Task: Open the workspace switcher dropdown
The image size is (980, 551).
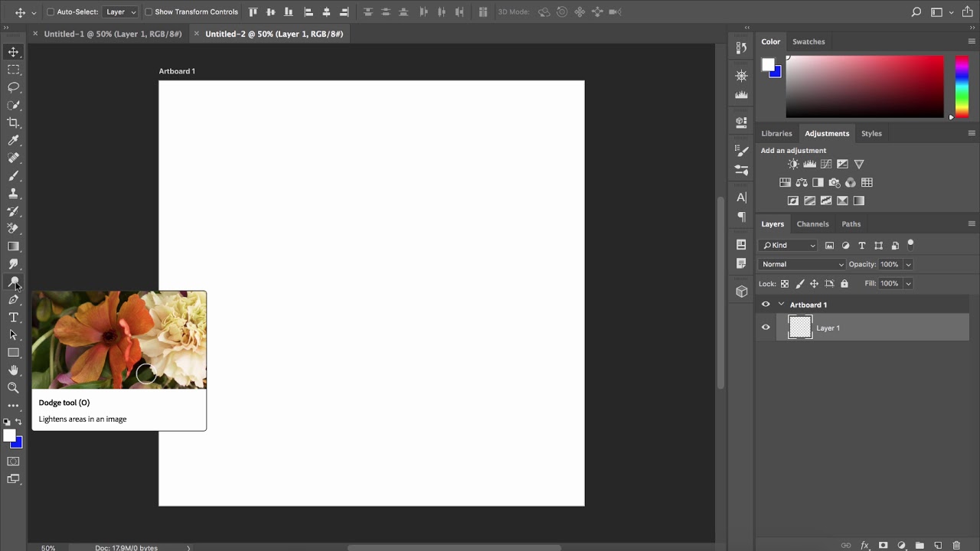Action: click(940, 12)
